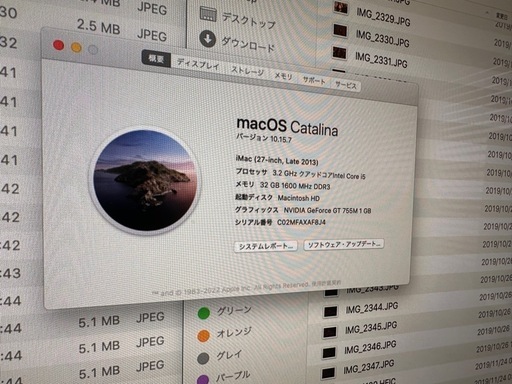Switch to the サービス tab
The width and height of the screenshot is (512, 384).
346,85
